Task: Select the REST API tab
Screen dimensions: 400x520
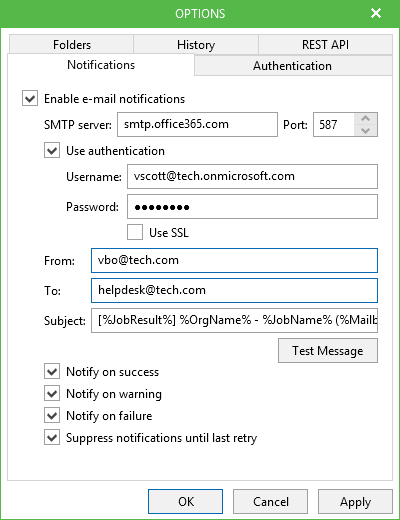Action: tap(325, 44)
